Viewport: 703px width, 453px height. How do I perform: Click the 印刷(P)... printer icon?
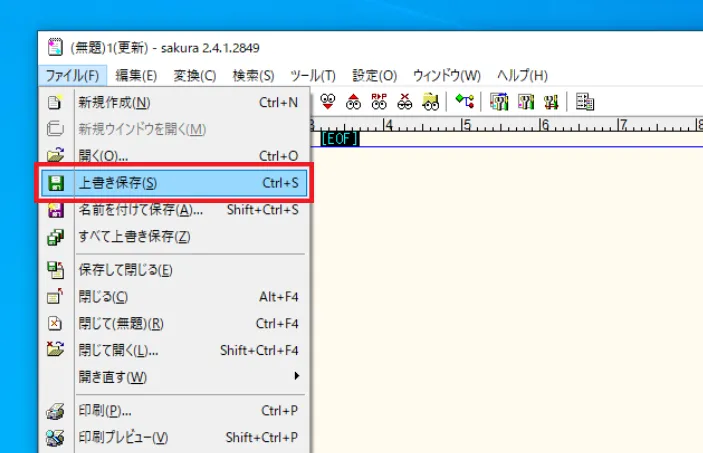tap(55, 411)
